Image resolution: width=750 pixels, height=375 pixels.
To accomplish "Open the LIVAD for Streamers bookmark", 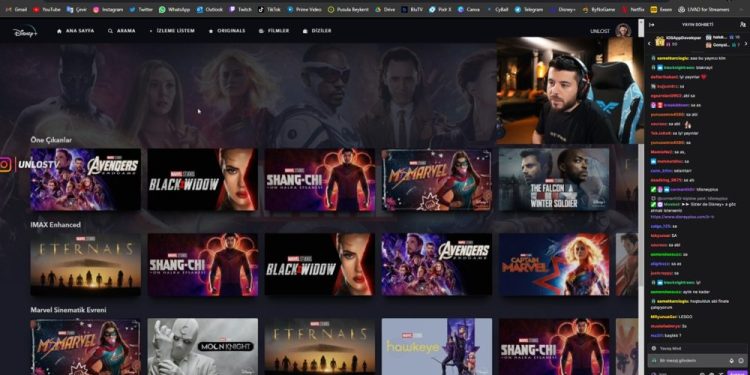I will pos(704,9).
